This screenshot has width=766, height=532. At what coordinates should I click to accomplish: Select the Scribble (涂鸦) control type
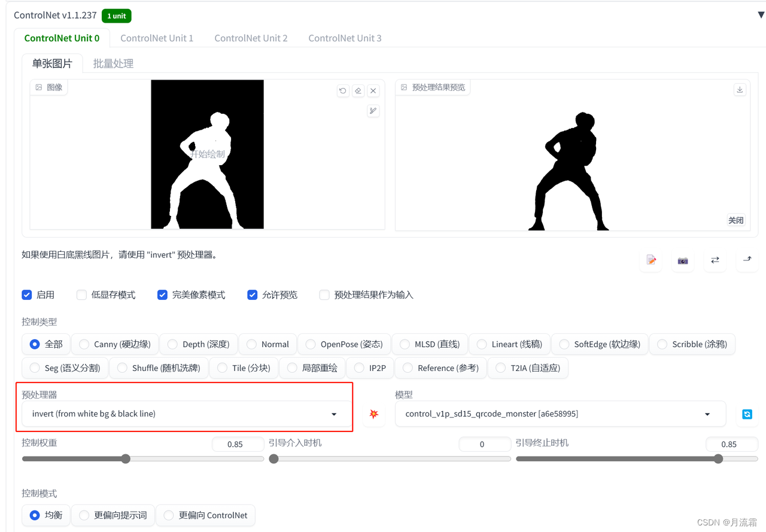click(692, 344)
